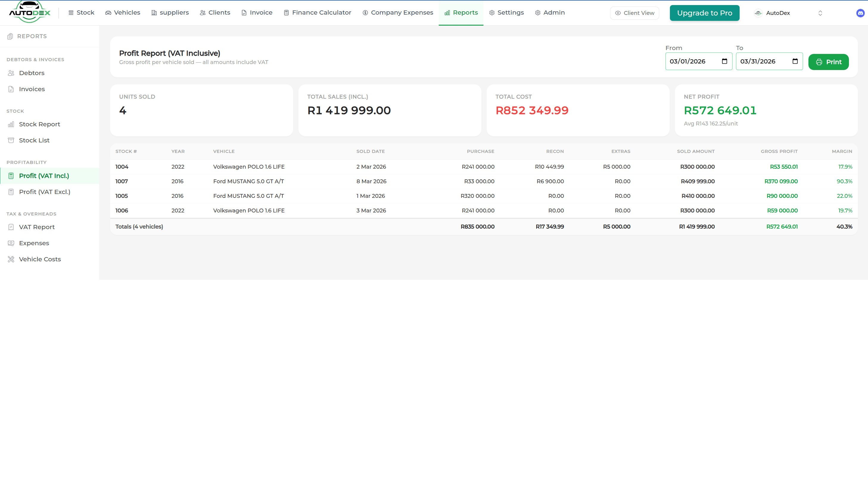
Task: Click the Expenses icon in the sidebar
Action: 11,243
